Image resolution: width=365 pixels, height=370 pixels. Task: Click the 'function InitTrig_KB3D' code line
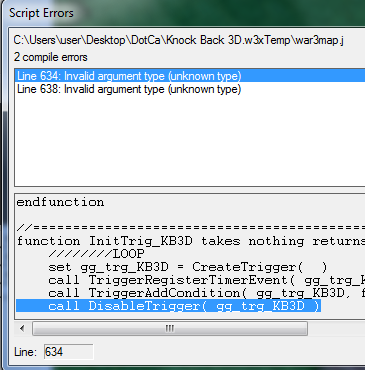pyautogui.click(x=190, y=241)
